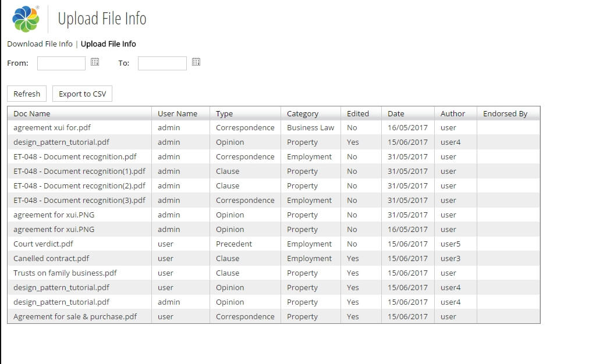Open the To date calendar picker
Screen dimensions: 596x364
(196, 62)
